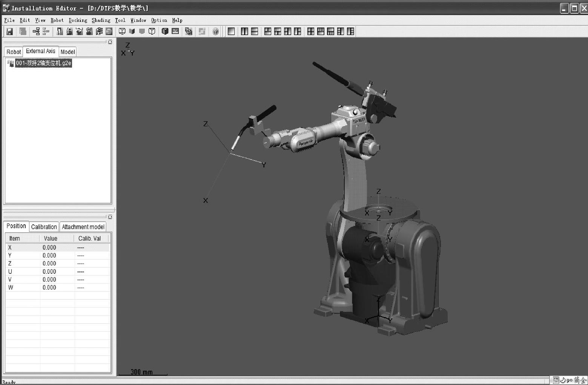Click the tree structure view icon
This screenshot has width=588, height=385.
[x=36, y=32]
